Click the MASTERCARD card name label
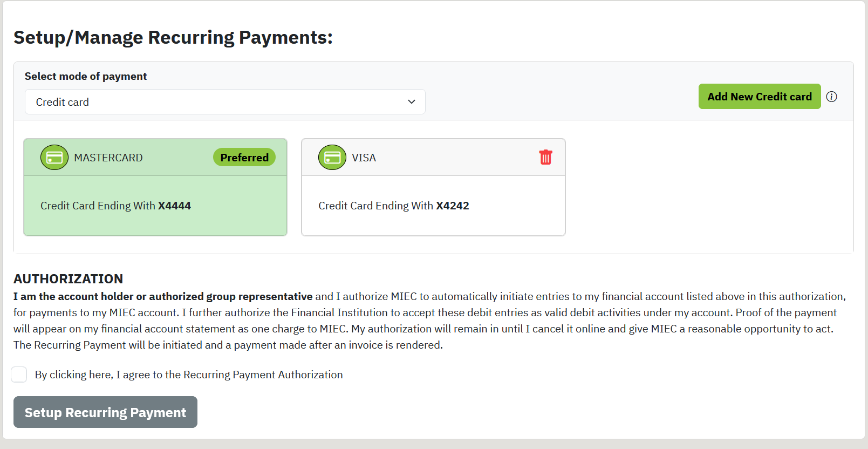 coord(108,157)
